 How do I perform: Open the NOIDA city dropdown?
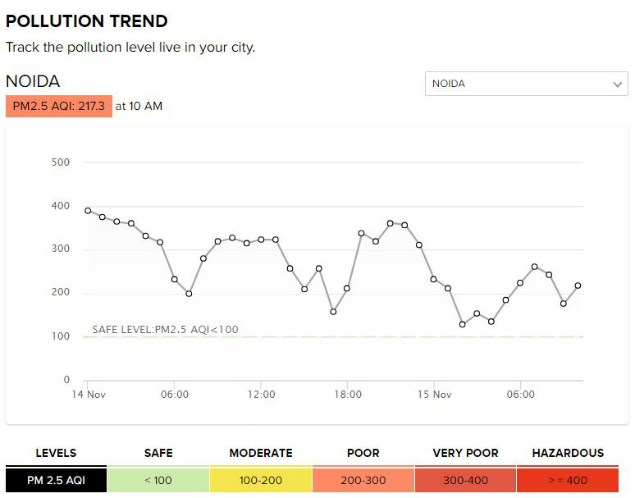526,84
